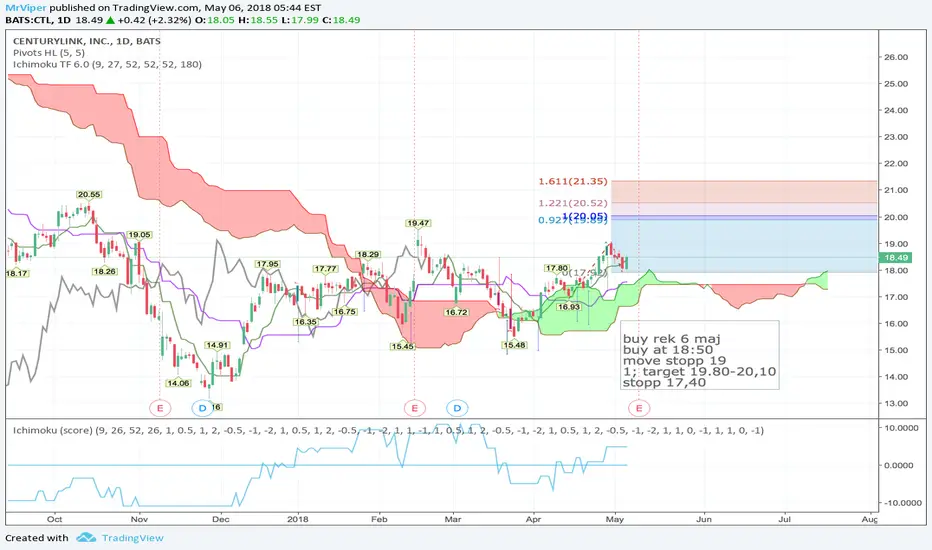Click the Jun label on the time axis
Viewport: 932px width, 550px height.
(x=704, y=519)
